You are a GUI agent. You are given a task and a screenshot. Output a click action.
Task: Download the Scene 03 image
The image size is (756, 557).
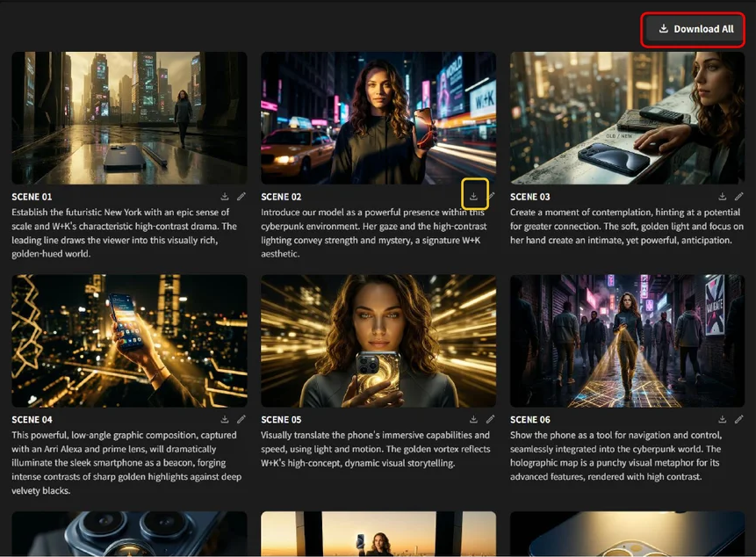point(723,196)
